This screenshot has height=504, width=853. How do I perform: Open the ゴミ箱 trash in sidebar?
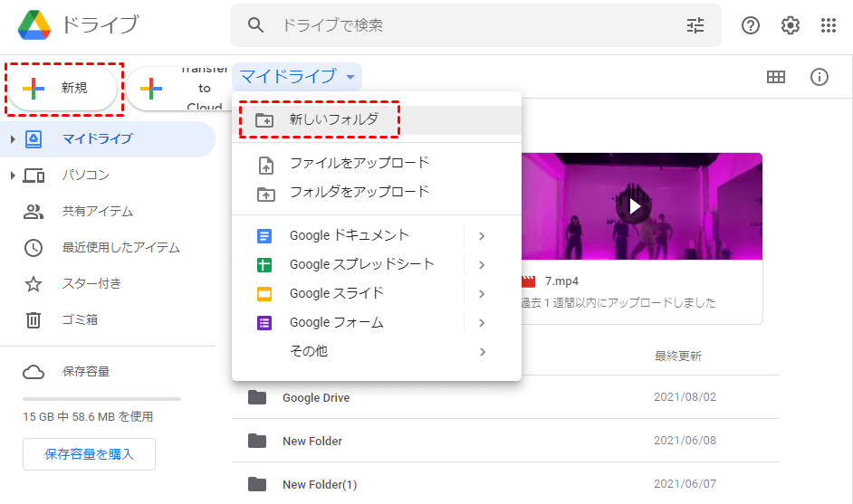80,319
